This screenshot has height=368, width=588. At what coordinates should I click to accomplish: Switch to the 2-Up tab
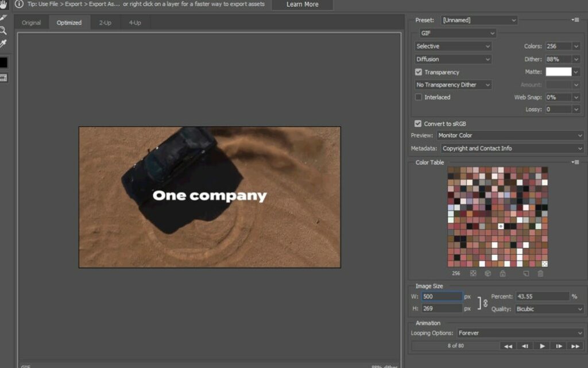(105, 23)
